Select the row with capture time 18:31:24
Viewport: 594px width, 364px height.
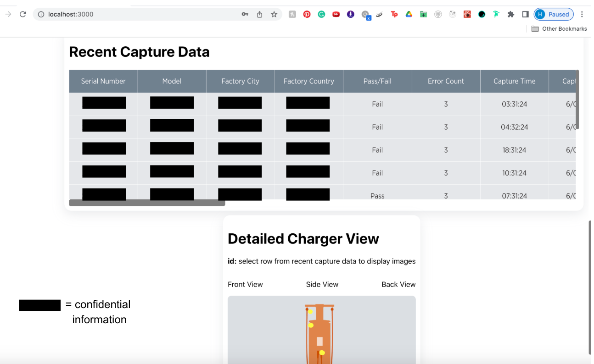click(x=322, y=150)
